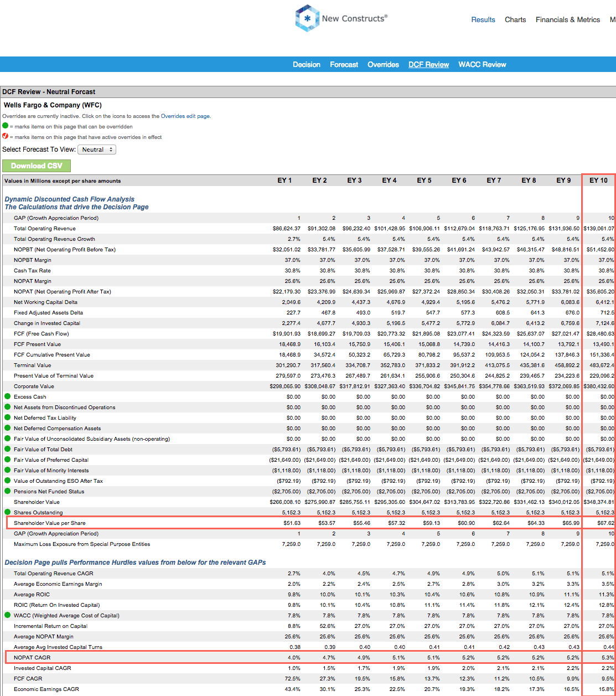Click the override dot for Pensions Net Funded Status
Screen dimensions: 616x696
tap(8, 491)
